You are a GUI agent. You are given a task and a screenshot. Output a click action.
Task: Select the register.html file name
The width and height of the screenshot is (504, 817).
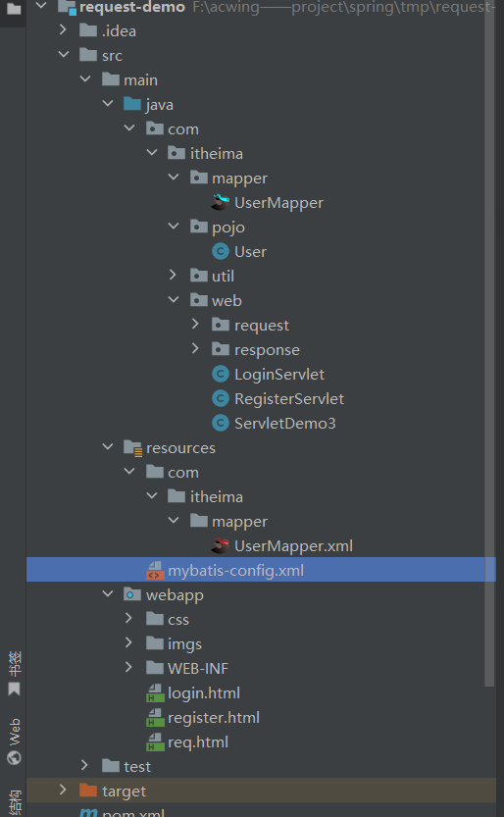point(214,718)
